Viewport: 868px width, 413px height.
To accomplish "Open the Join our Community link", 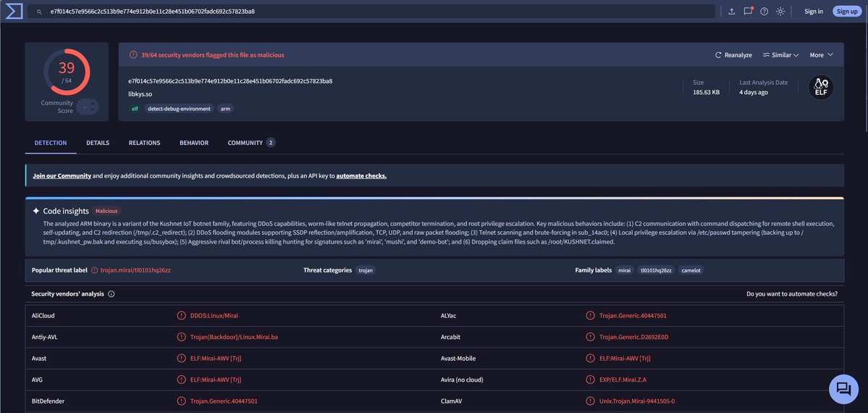I will (62, 176).
